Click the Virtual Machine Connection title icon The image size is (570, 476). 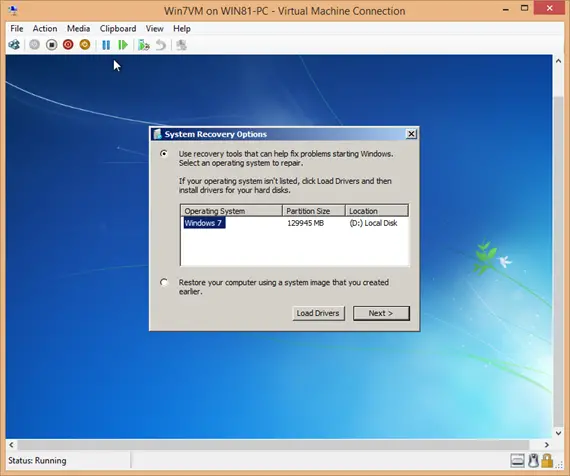pos(13,10)
